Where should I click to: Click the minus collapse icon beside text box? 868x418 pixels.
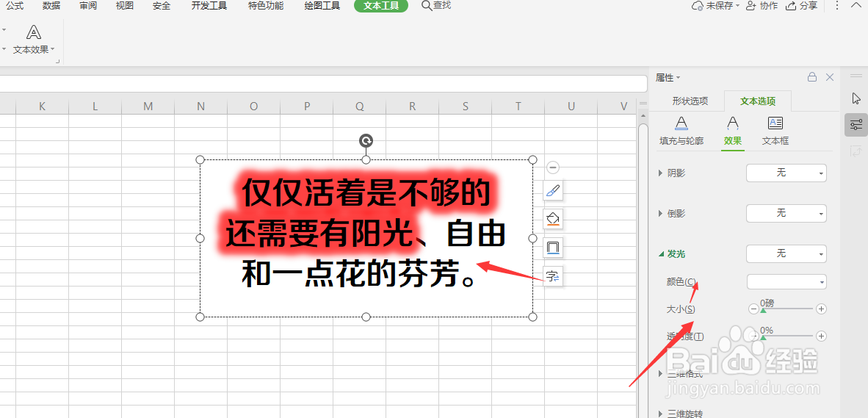[x=552, y=167]
